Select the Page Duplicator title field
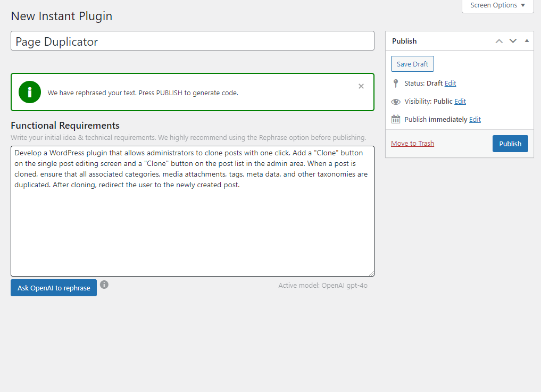Image resolution: width=541 pixels, height=392 pixels. [x=193, y=40]
